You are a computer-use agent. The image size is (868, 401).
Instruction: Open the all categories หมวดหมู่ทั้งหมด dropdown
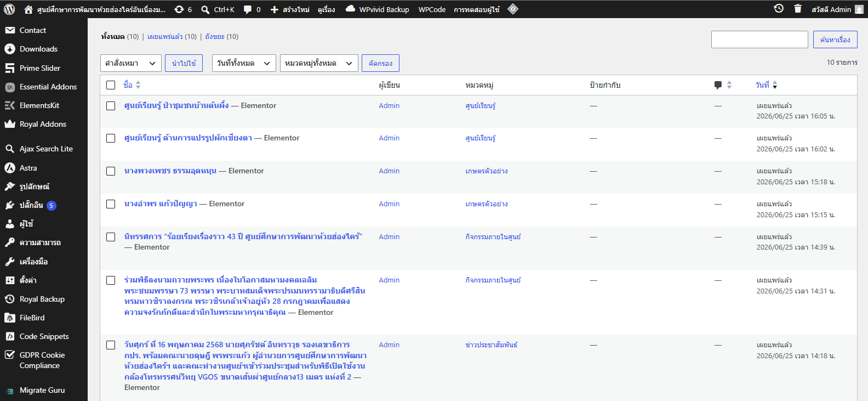tap(319, 63)
